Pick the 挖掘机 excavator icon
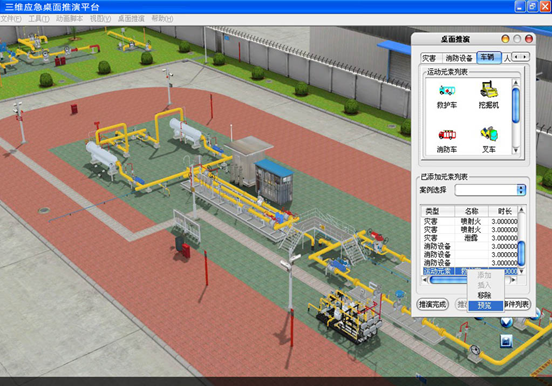The height and width of the screenshot is (386, 552). coord(489,89)
